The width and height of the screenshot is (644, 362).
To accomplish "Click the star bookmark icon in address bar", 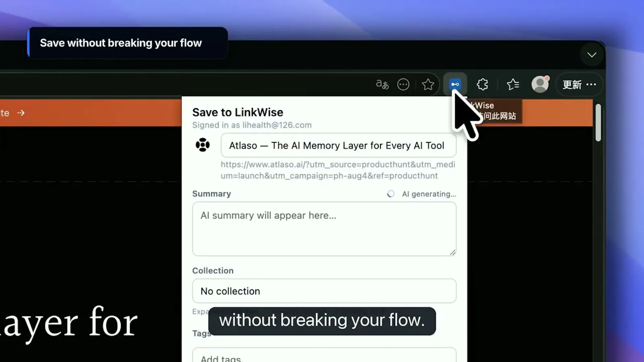I will click(x=428, y=84).
